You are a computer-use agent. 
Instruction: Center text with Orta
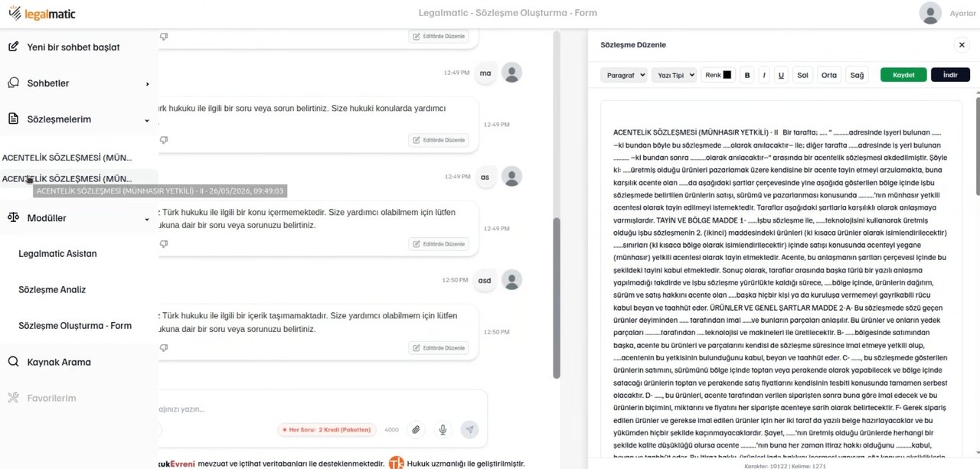click(828, 75)
